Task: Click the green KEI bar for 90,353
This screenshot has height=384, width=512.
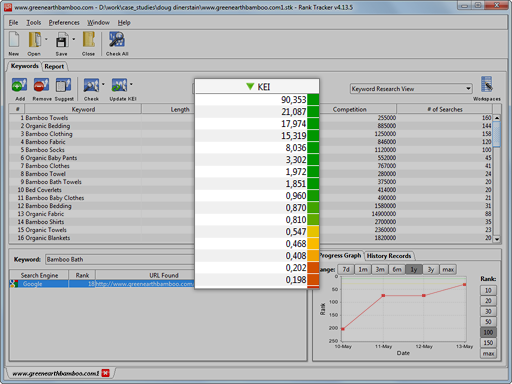Action: click(x=313, y=100)
